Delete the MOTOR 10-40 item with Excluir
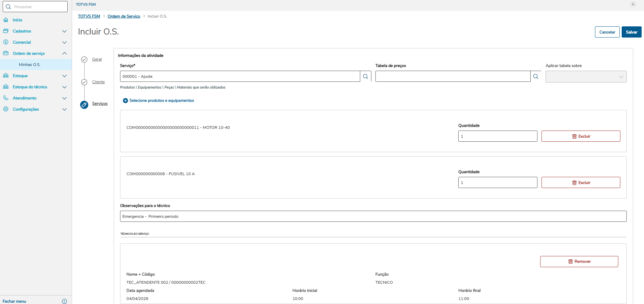644x304 pixels. [x=581, y=136]
